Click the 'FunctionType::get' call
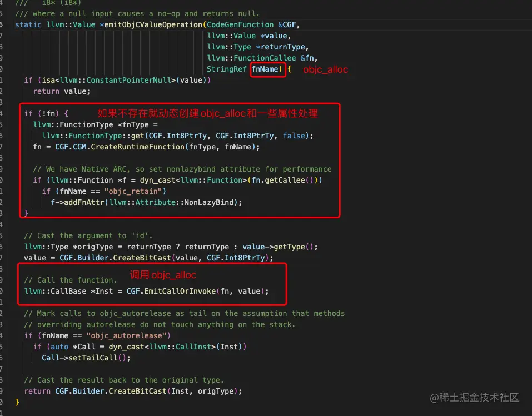 (107, 136)
